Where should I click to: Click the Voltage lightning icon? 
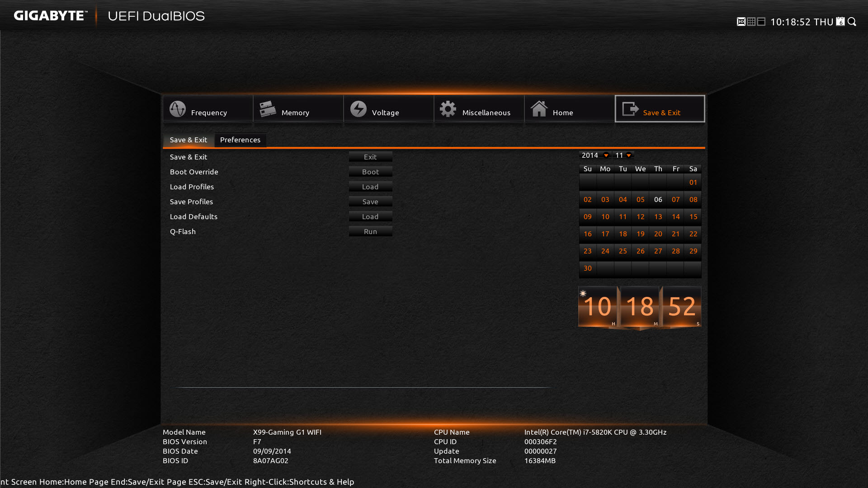359,109
